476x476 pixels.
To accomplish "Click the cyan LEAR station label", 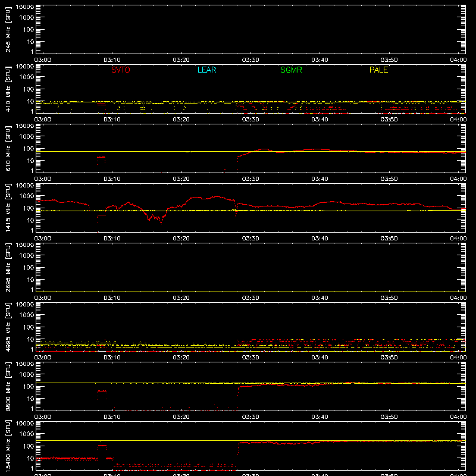I will tap(206, 70).
